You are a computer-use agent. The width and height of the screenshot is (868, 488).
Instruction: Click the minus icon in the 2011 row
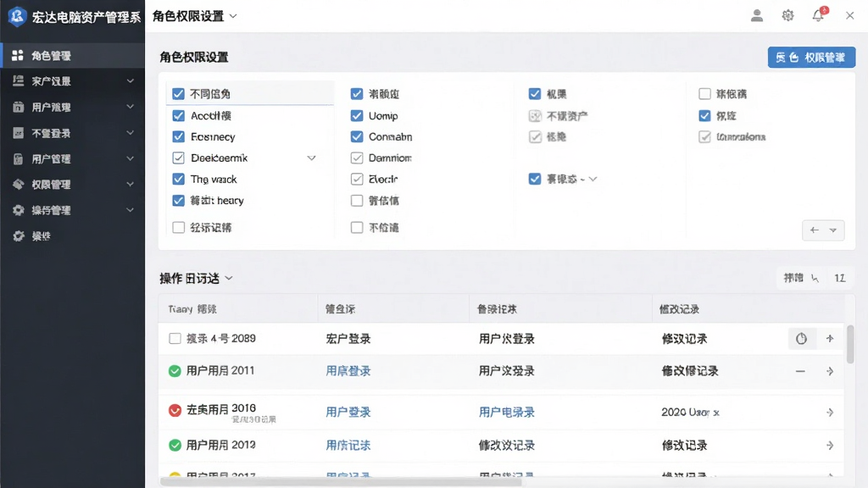click(800, 371)
